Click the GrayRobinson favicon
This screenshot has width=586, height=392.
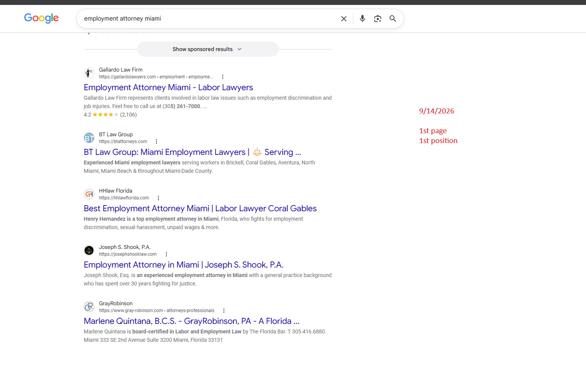(x=89, y=306)
